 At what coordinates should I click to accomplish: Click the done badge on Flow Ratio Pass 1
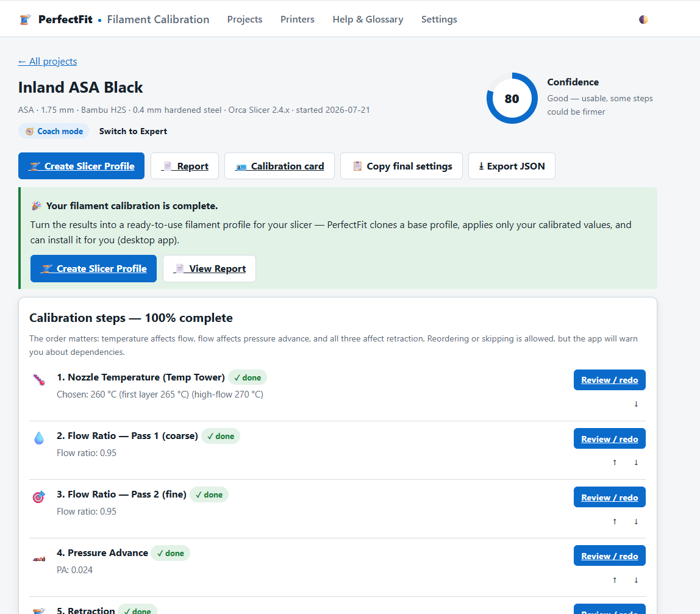[221, 437]
